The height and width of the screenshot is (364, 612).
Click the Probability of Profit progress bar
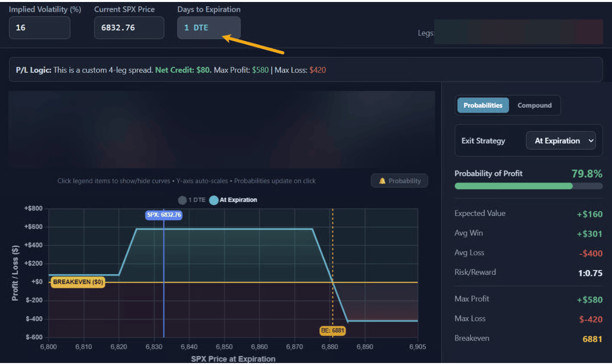click(x=528, y=186)
